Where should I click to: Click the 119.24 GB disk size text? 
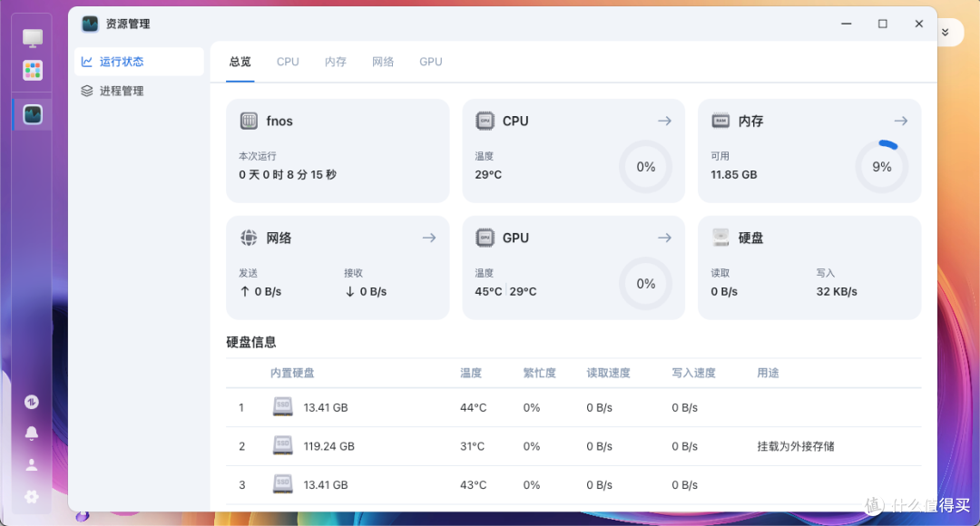coord(328,446)
